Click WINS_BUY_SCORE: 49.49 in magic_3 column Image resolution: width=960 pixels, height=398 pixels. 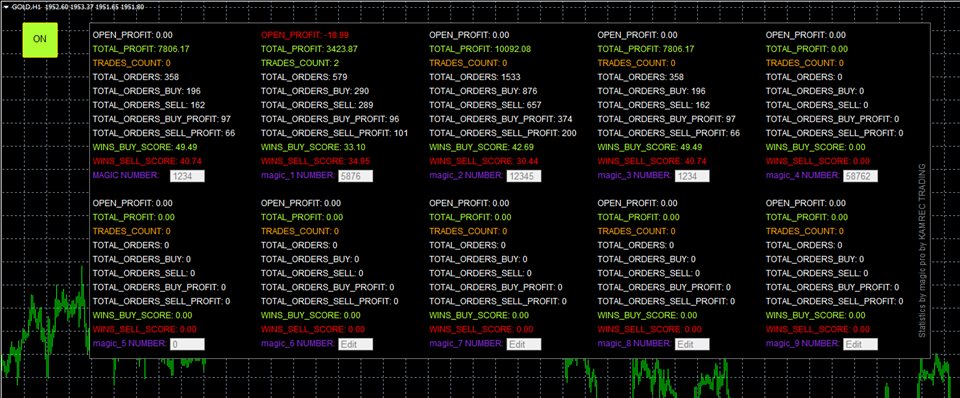pyautogui.click(x=650, y=147)
